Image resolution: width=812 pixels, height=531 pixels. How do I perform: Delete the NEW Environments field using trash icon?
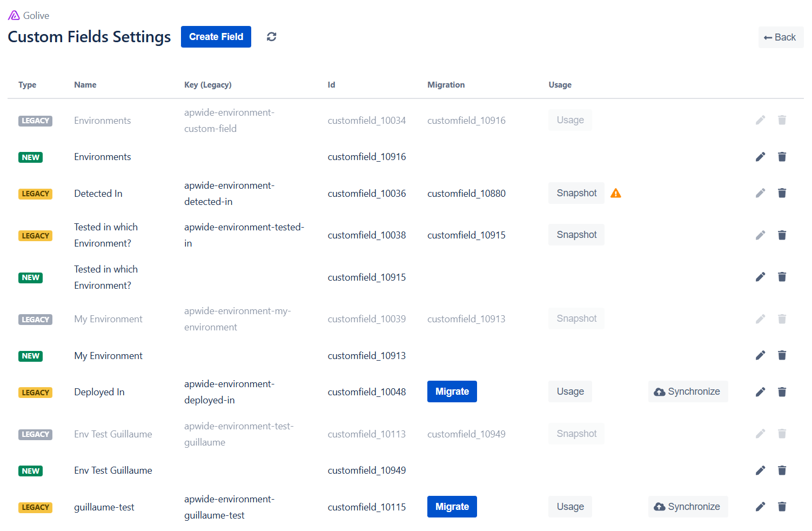point(782,157)
